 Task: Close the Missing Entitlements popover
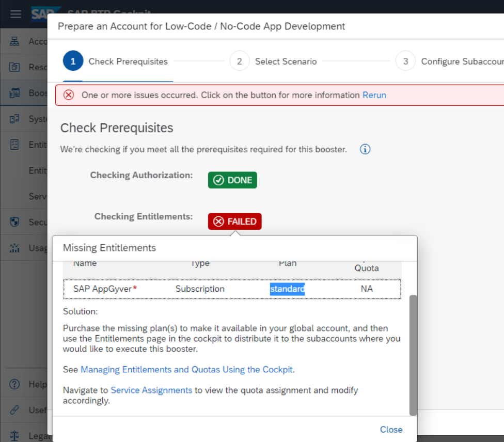[391, 430]
